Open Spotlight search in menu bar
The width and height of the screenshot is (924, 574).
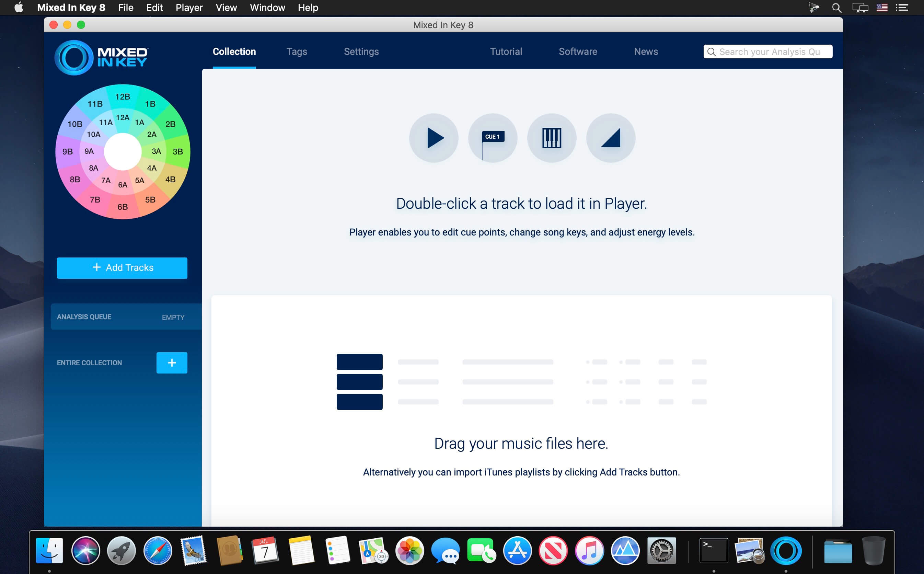tap(836, 8)
